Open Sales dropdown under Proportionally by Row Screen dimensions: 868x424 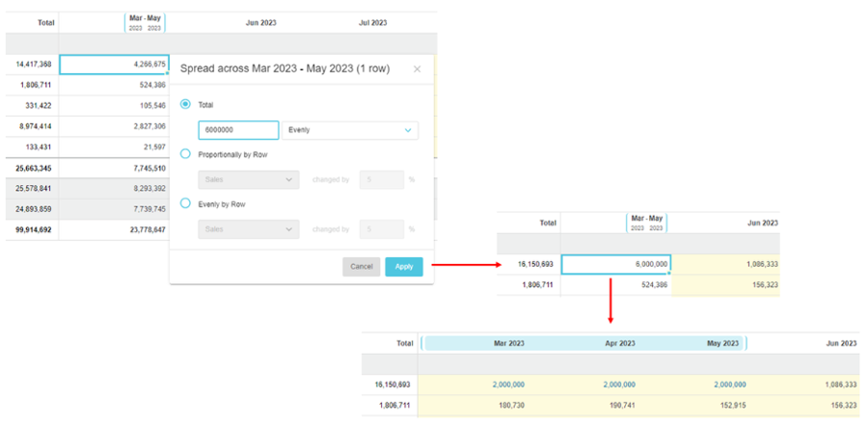coord(248,179)
